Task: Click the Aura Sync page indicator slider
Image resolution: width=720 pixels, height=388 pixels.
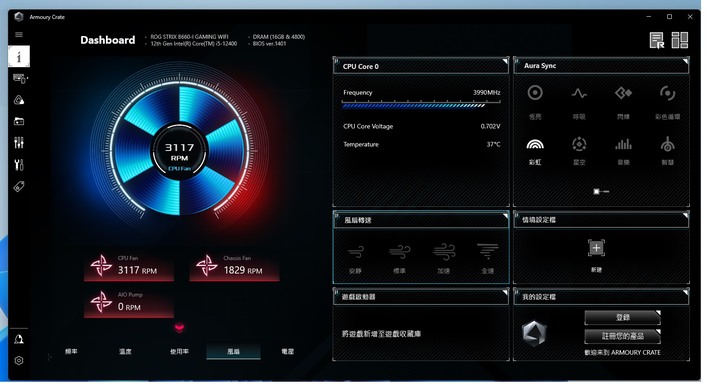Action: click(601, 191)
